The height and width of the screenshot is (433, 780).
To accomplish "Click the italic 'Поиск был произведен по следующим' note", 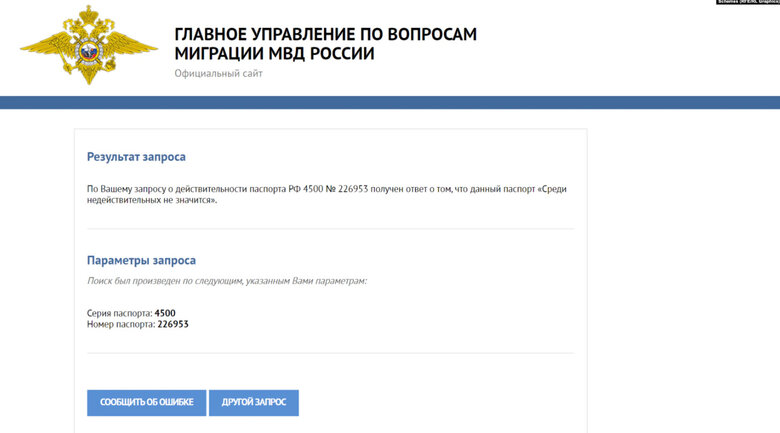I will [x=227, y=281].
